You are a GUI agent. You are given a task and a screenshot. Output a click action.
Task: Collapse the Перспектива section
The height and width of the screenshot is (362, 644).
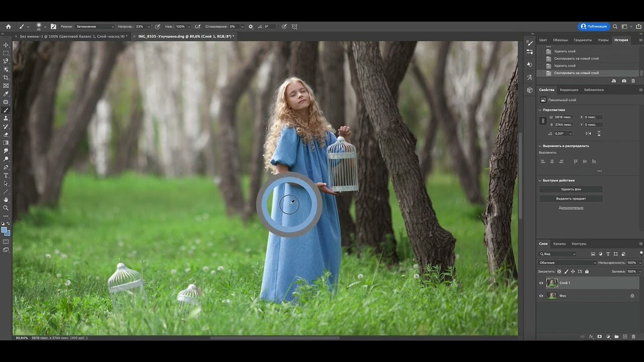click(x=540, y=110)
